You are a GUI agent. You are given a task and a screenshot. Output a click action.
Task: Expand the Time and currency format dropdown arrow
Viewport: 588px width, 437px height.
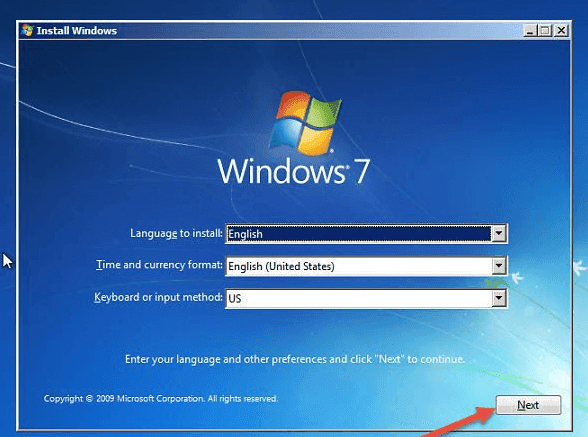[498, 266]
